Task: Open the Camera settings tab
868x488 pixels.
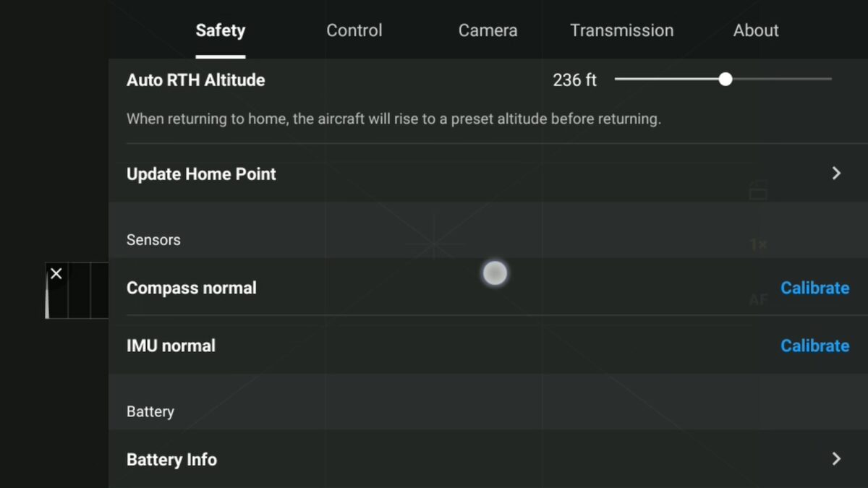Action: (488, 30)
